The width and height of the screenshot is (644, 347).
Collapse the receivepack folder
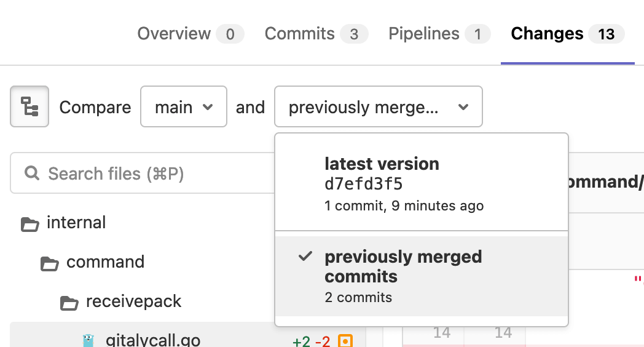coord(133,301)
